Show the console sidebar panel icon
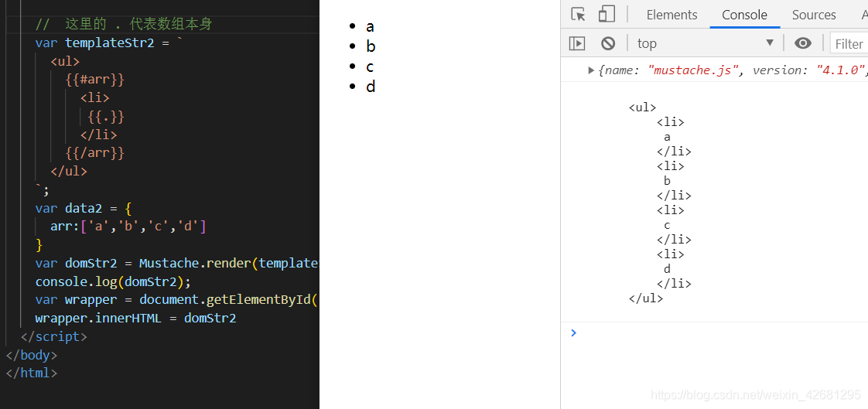868x409 pixels. (577, 43)
